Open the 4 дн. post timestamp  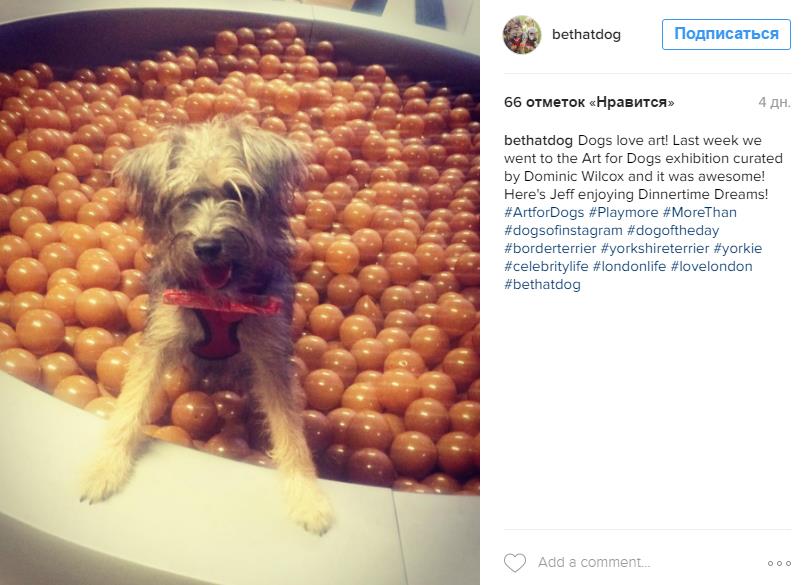[775, 102]
